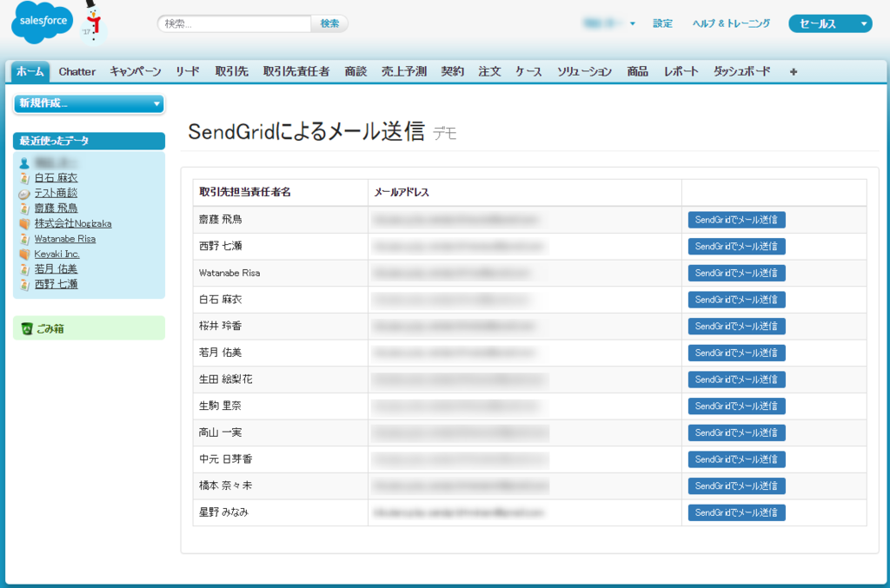This screenshot has width=890, height=588.
Task: Open the 取引先責任者 tab
Action: [296, 71]
